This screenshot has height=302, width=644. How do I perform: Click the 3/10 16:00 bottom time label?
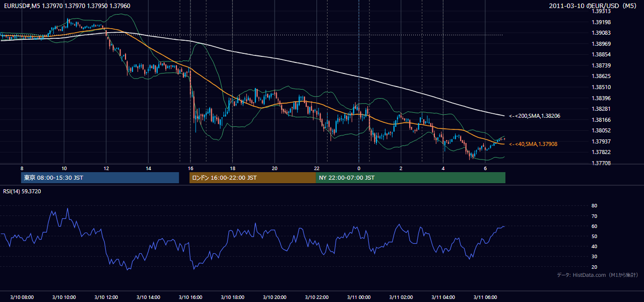(190, 297)
